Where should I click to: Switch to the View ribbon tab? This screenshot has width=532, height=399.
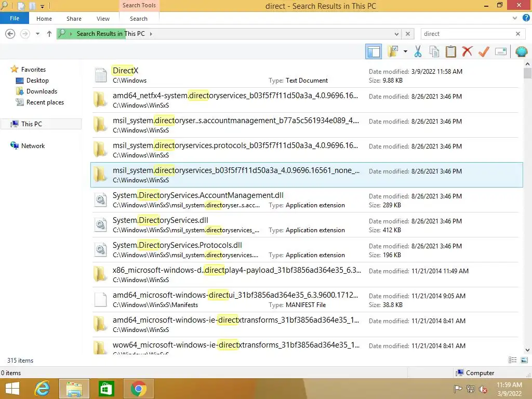pyautogui.click(x=103, y=19)
